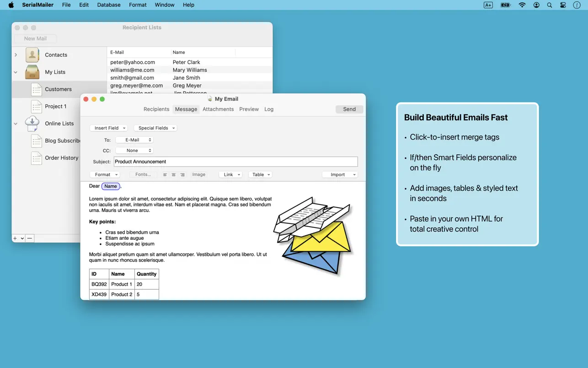Open the Fonts panel
588x368 pixels.
[142, 174]
